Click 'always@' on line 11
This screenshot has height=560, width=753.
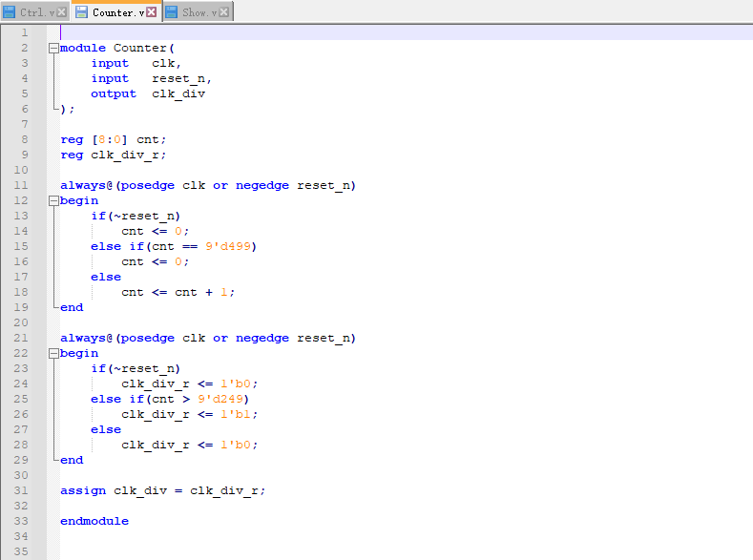86,186
